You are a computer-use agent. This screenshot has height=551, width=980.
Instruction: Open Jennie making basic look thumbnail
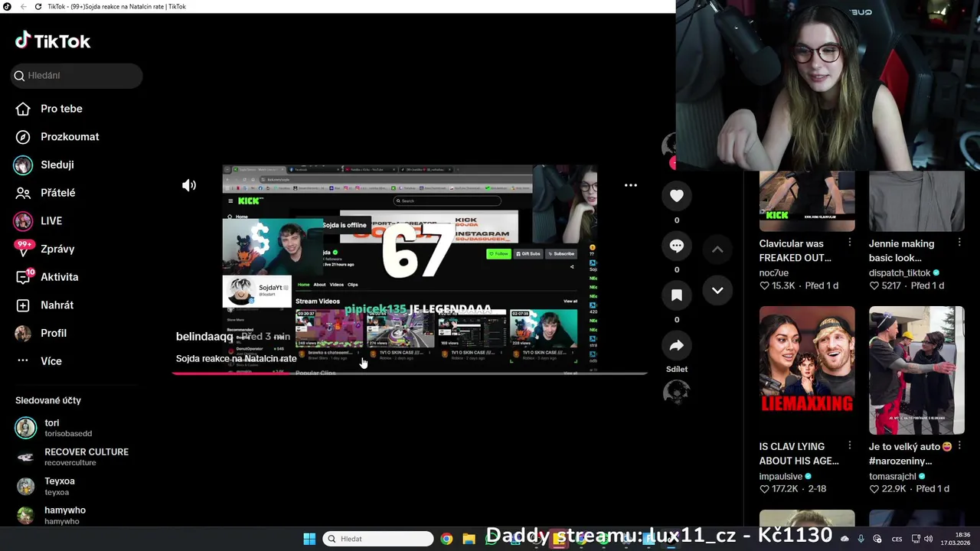tap(916, 201)
